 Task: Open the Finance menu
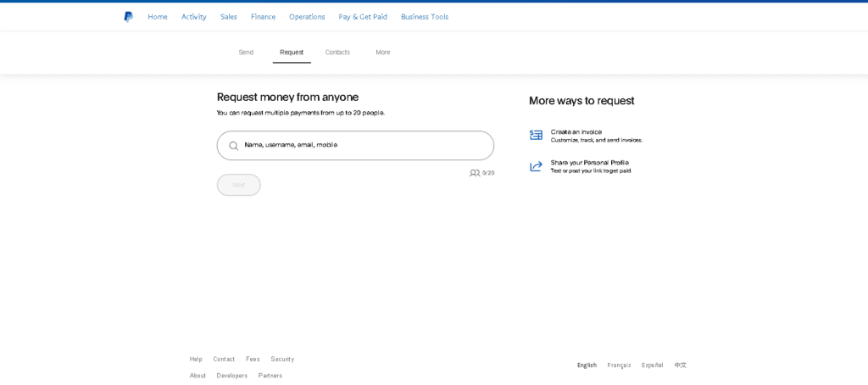click(x=263, y=17)
